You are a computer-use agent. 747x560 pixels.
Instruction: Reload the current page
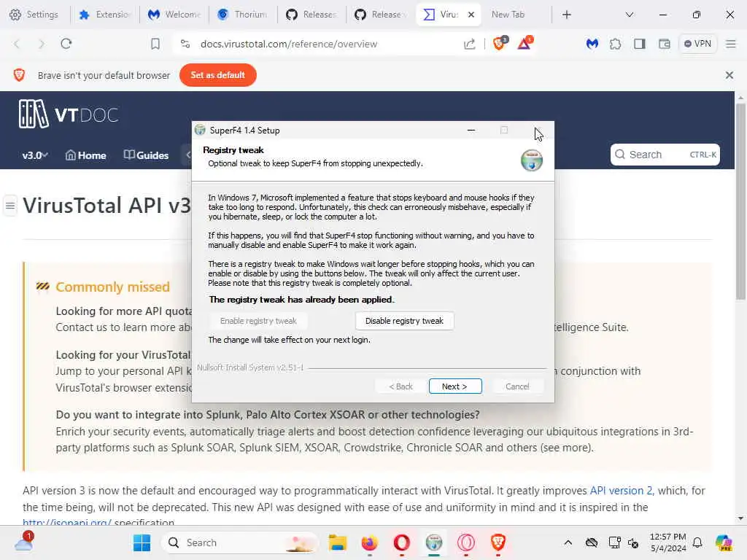point(66,44)
